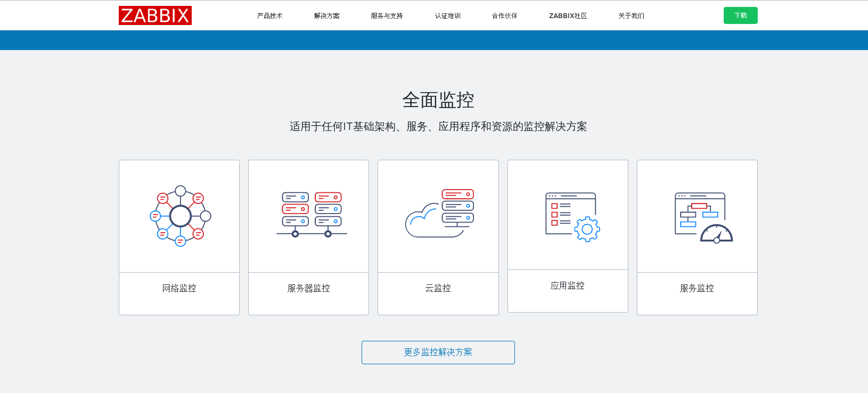The width and height of the screenshot is (868, 393).
Task: Open the 服务器监控 link
Action: [x=309, y=288]
